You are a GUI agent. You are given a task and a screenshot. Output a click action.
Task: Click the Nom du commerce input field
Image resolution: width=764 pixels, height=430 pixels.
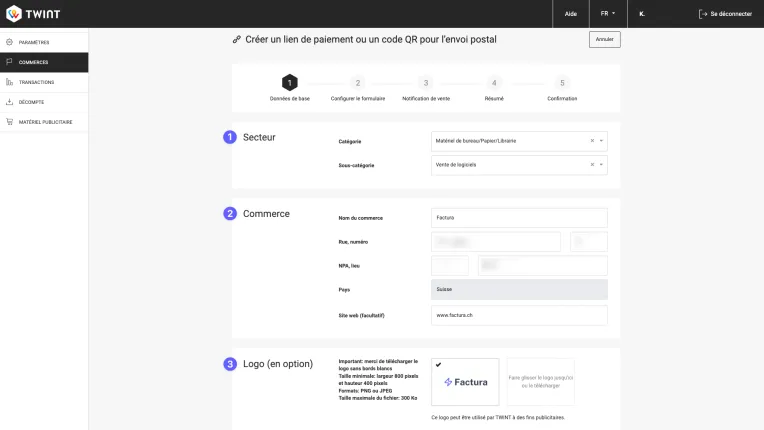(x=519, y=217)
